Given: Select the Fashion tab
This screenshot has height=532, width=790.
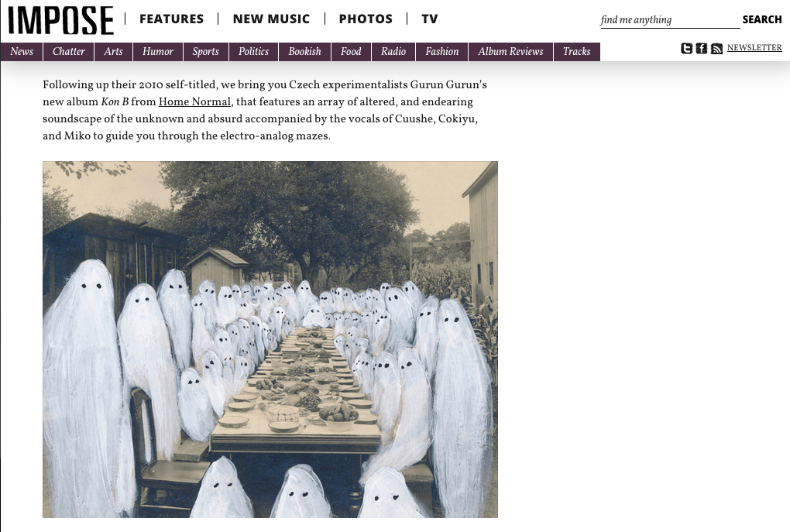Looking at the screenshot, I should [x=441, y=52].
